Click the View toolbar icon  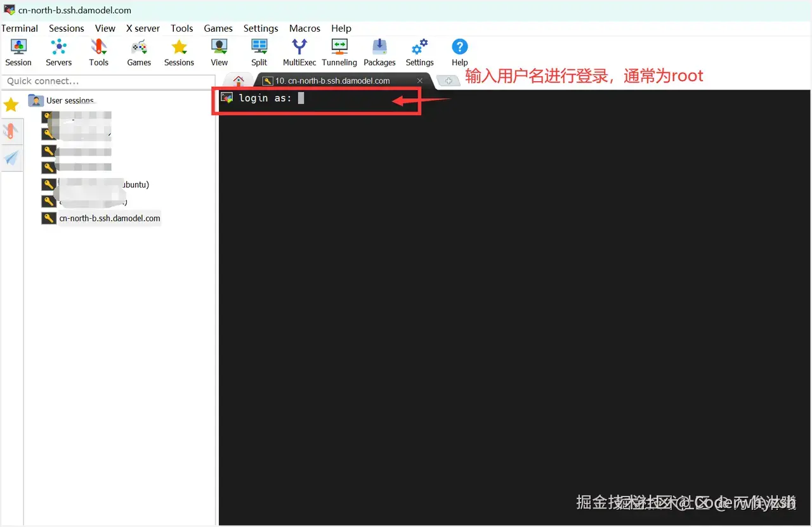click(219, 53)
